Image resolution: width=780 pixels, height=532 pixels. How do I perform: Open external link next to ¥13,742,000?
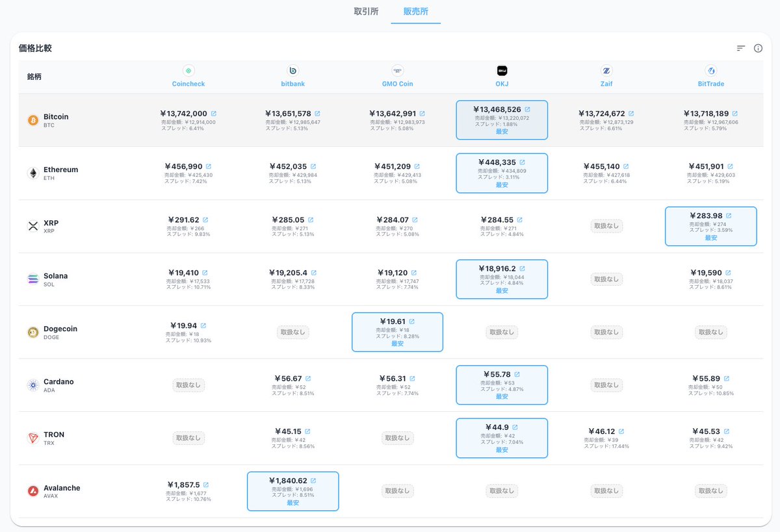(214, 114)
